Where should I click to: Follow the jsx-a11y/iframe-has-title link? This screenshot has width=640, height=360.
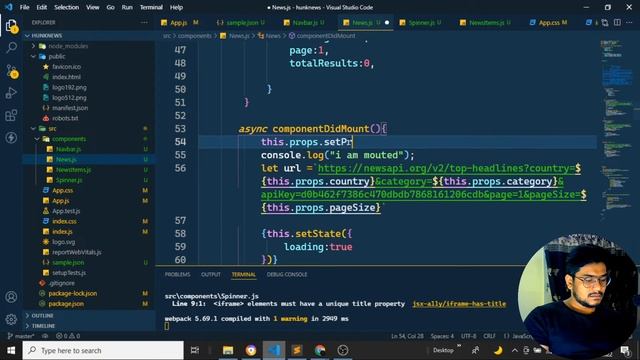(459, 304)
